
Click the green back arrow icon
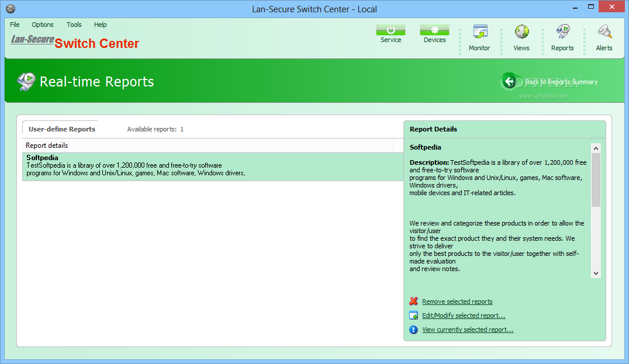[509, 81]
